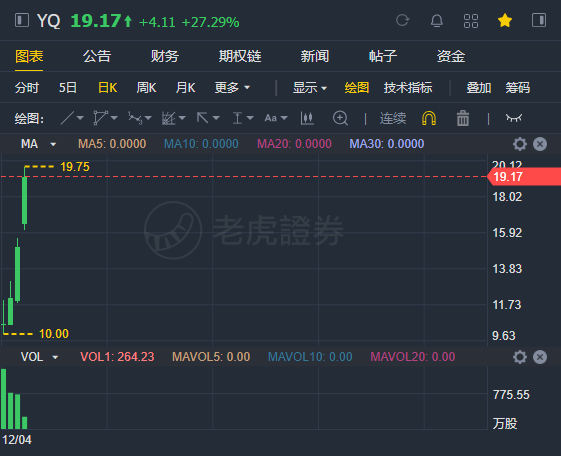Open MA indicator settings gear

point(520,144)
